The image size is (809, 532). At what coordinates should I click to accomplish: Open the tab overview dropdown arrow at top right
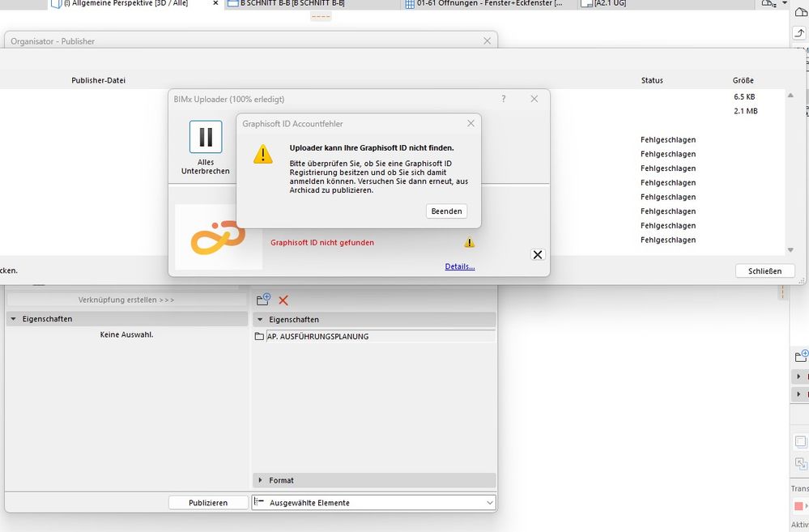click(785, 3)
